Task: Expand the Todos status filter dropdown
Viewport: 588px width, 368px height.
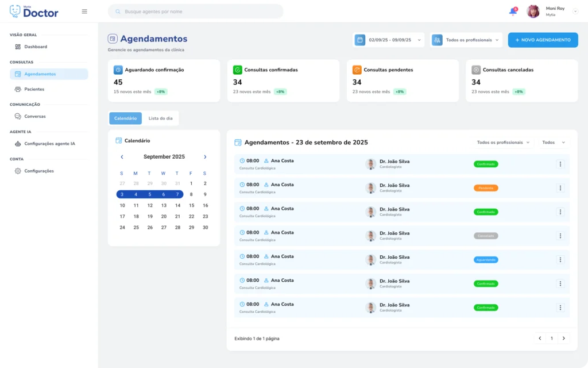Action: [x=554, y=143]
